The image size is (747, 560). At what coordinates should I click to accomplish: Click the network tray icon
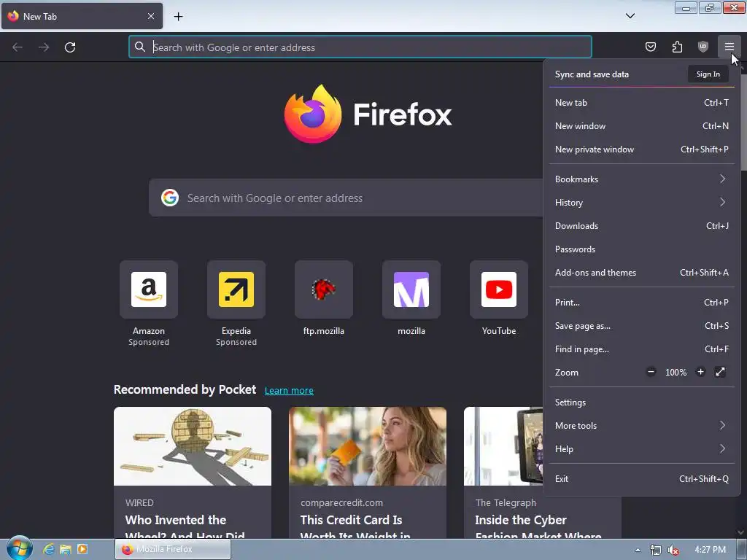click(x=656, y=550)
